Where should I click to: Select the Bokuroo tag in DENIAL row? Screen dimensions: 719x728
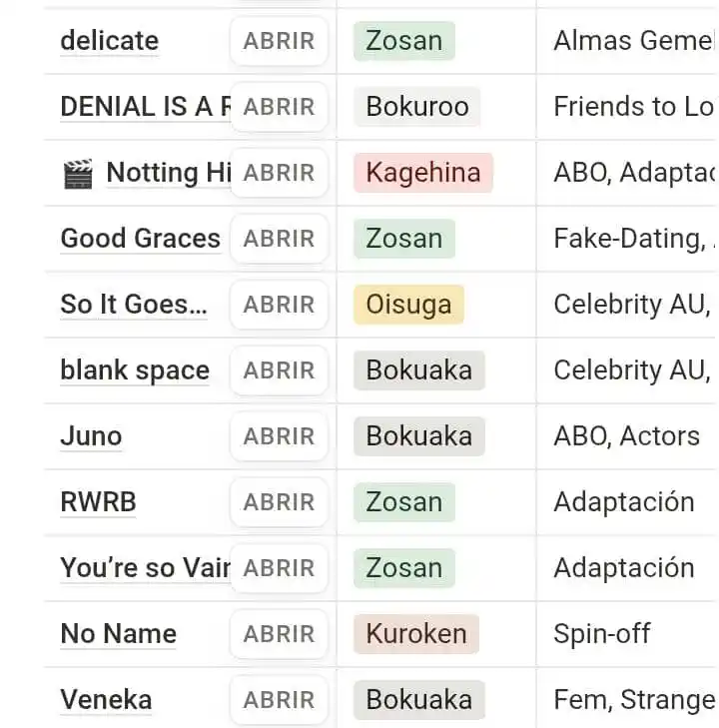tap(416, 107)
